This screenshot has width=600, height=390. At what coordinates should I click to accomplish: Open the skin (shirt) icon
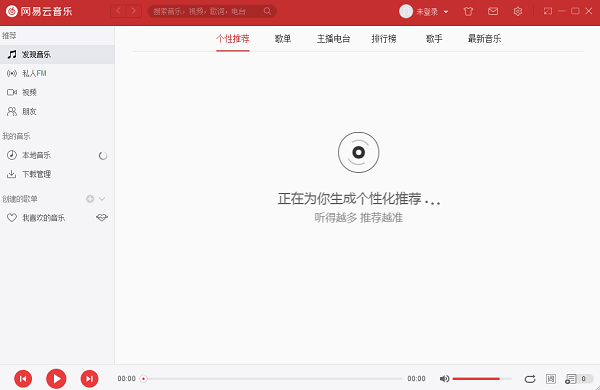coord(468,11)
